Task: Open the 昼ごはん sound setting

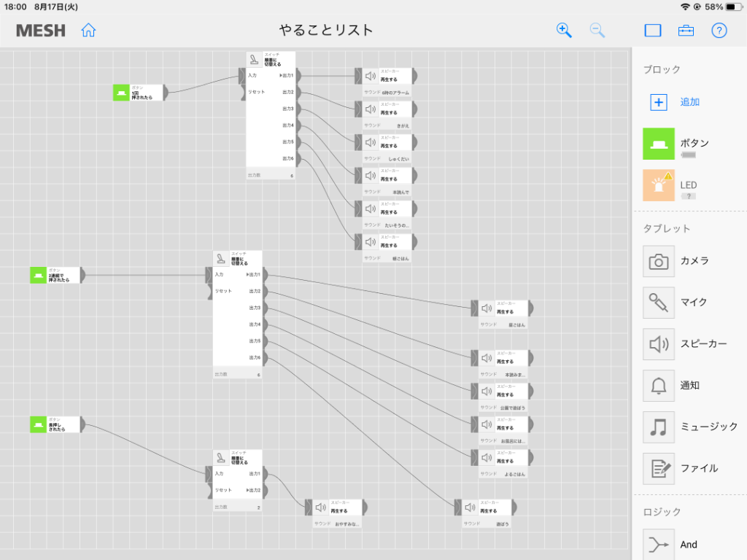Action: (x=503, y=324)
